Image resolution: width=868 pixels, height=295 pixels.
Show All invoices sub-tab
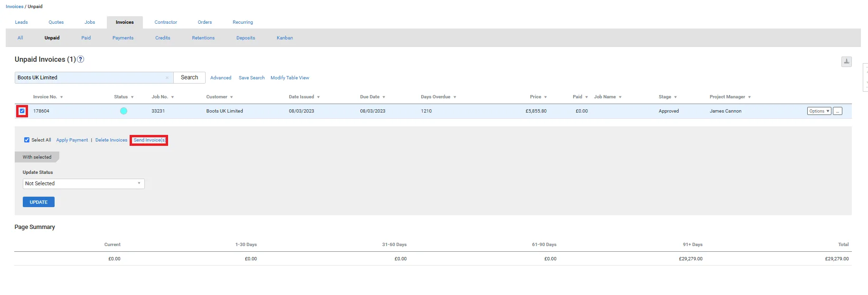tap(20, 38)
